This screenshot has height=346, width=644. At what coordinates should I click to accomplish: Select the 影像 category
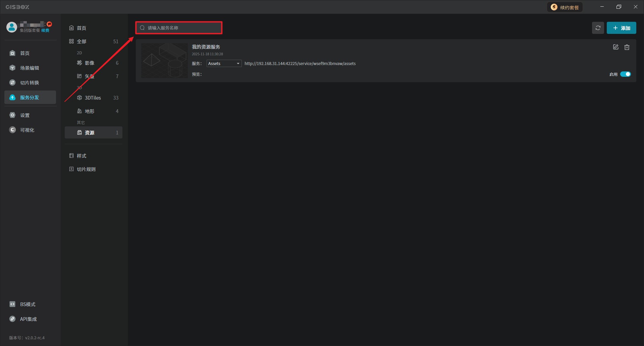(x=90, y=63)
